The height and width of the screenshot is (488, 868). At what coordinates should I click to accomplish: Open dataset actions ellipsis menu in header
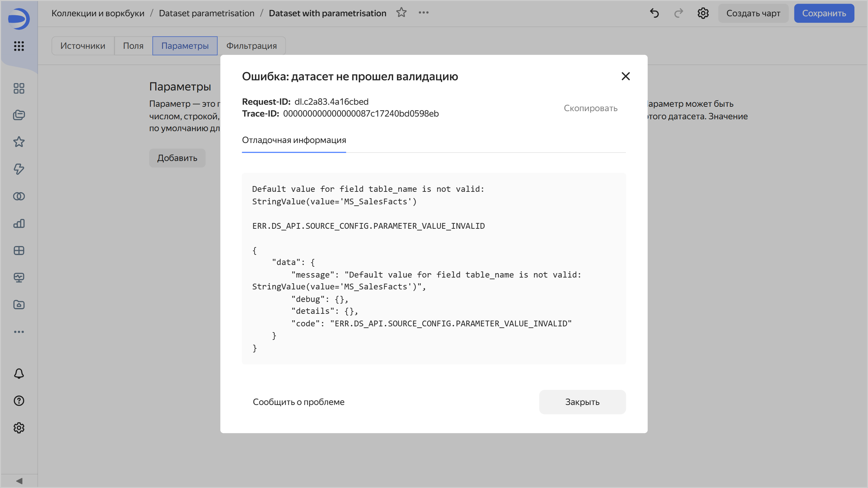(423, 13)
